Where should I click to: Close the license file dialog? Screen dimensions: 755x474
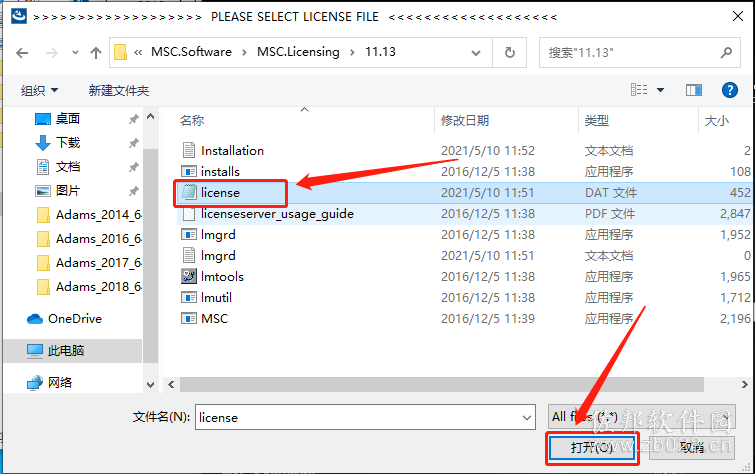click(x=737, y=16)
